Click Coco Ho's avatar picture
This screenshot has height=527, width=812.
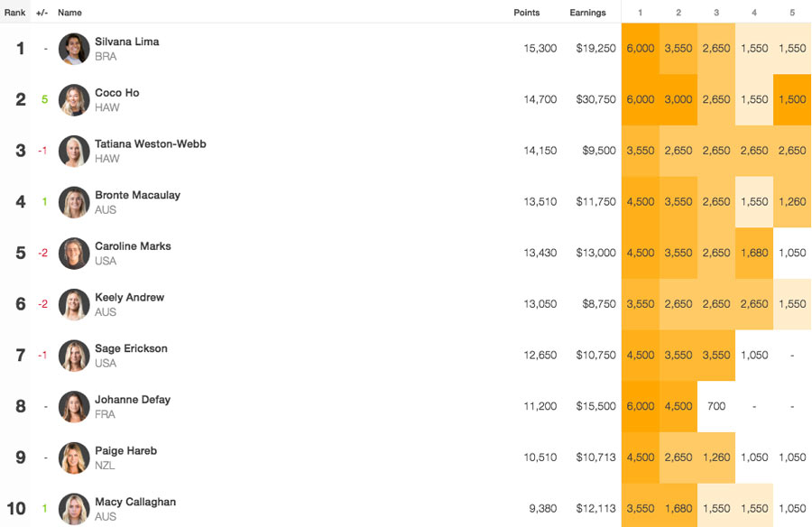coord(74,100)
